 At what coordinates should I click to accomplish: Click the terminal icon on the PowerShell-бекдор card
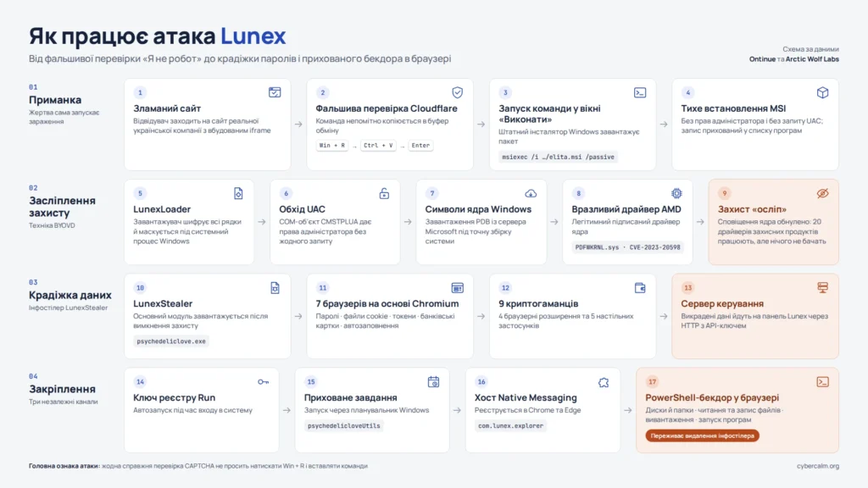pos(822,382)
